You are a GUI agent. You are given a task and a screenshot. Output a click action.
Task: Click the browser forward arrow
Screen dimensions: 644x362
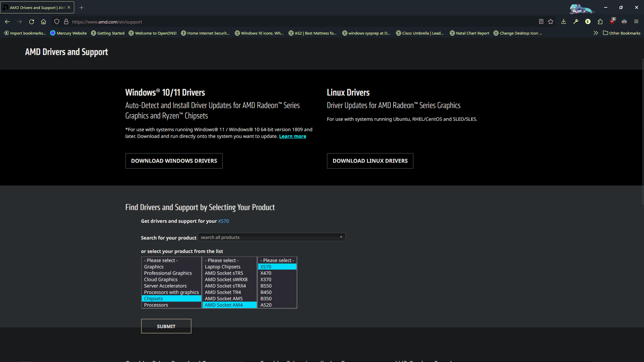pos(19,22)
